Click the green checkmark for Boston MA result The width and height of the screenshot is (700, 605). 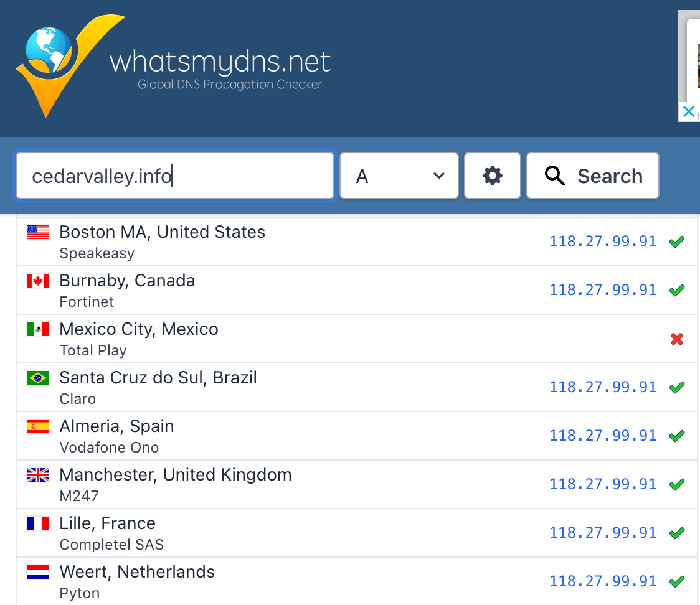(x=677, y=242)
